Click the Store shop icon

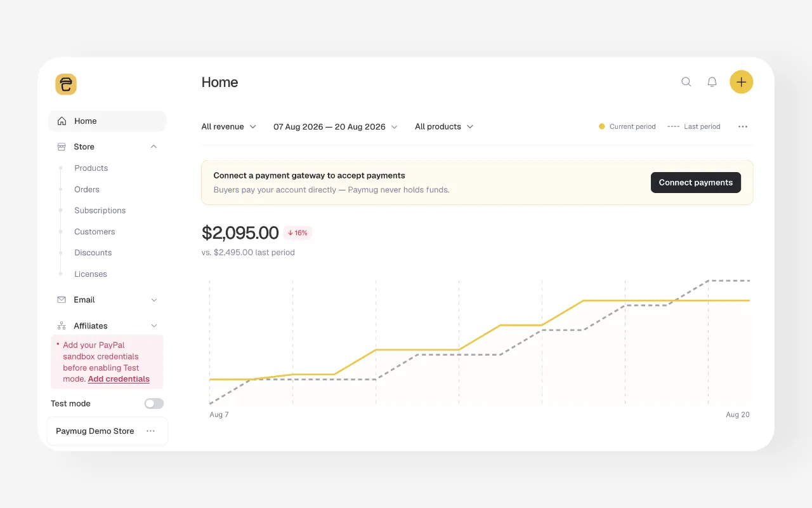(62, 147)
